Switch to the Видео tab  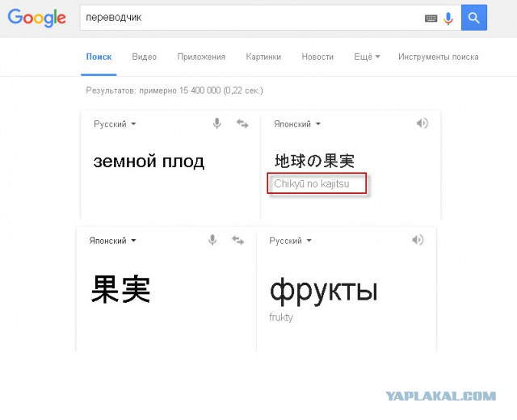[144, 57]
